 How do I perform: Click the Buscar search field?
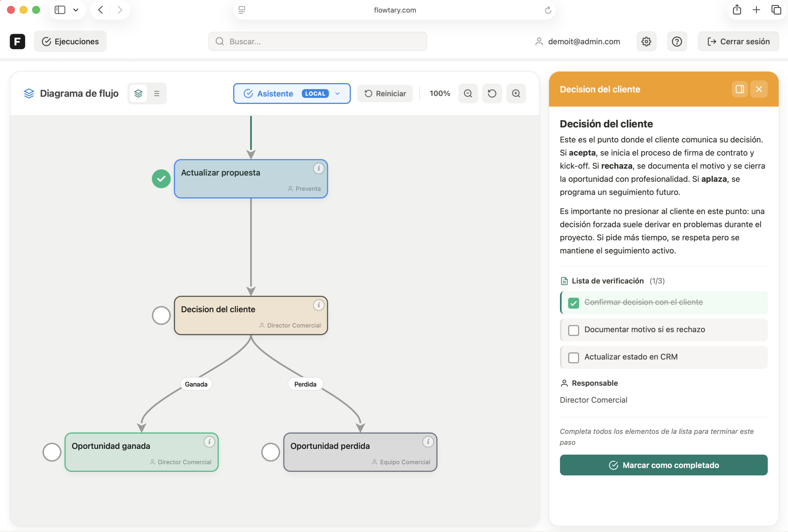coord(317,41)
